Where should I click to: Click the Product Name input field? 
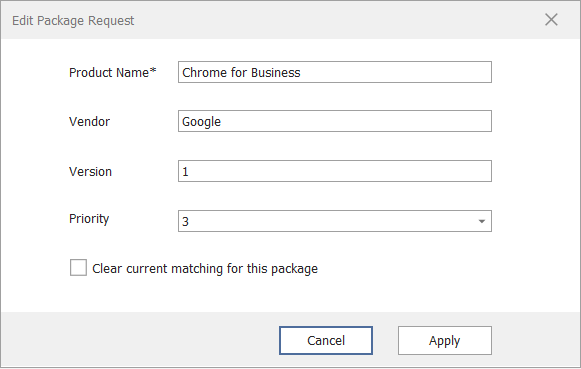tap(335, 72)
